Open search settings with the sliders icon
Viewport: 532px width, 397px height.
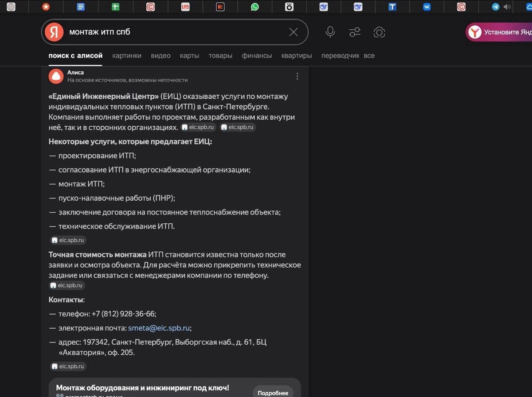tap(354, 32)
